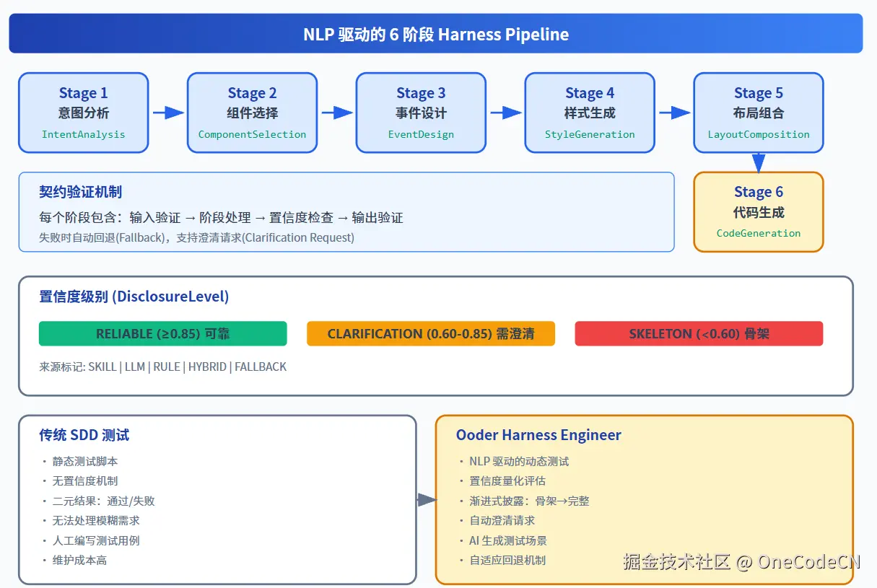Click the orange CLARIFICATION (0.60-0.85) 需澄清 badge
Viewport: 877px width, 588px height.
point(431,333)
